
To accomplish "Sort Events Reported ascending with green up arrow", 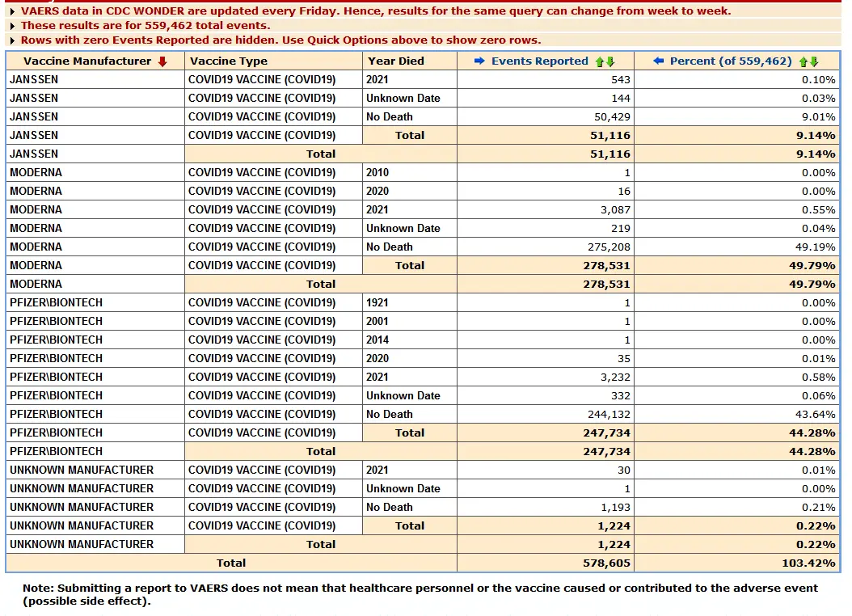I will (x=600, y=61).
